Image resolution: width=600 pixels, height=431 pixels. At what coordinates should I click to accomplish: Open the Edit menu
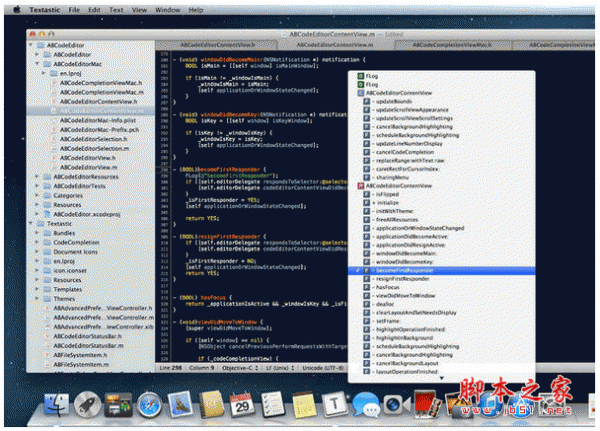94,10
